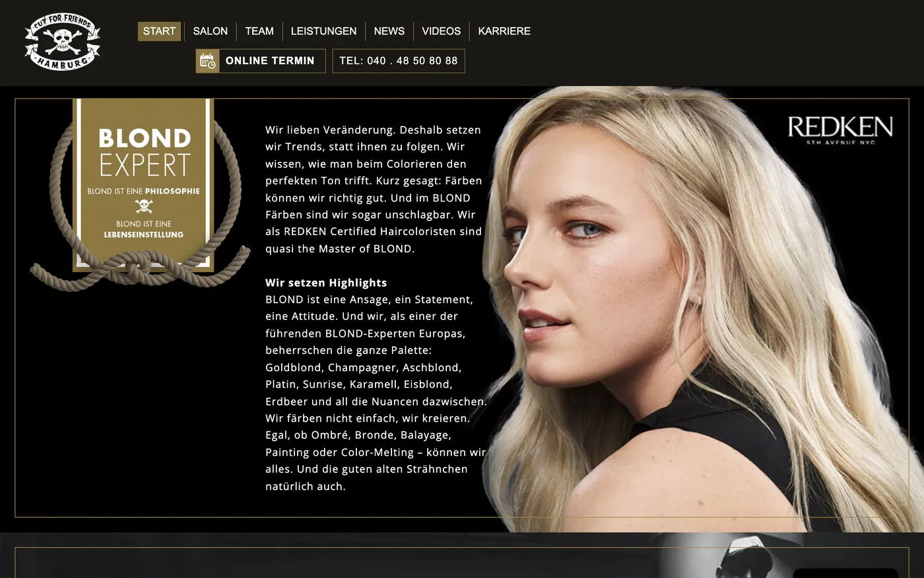Select the START menu item
The height and width of the screenshot is (578, 924).
point(159,31)
